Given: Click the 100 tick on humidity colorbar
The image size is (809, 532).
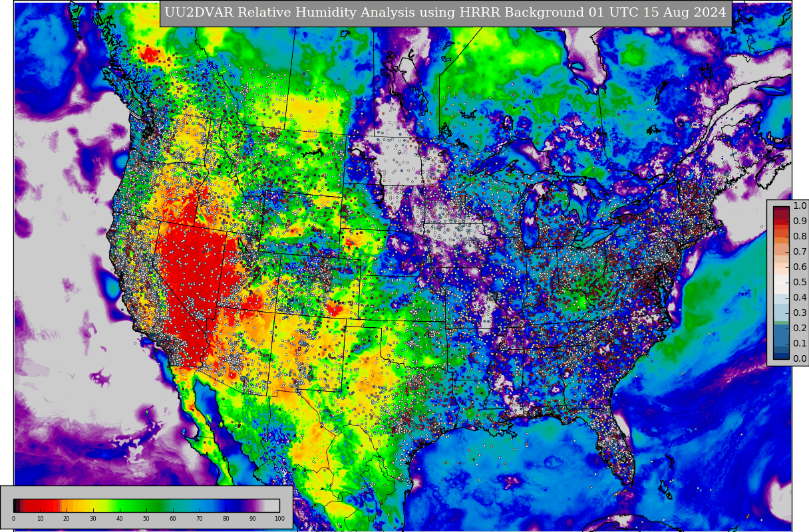Looking at the screenshot, I should pyautogui.click(x=279, y=519).
